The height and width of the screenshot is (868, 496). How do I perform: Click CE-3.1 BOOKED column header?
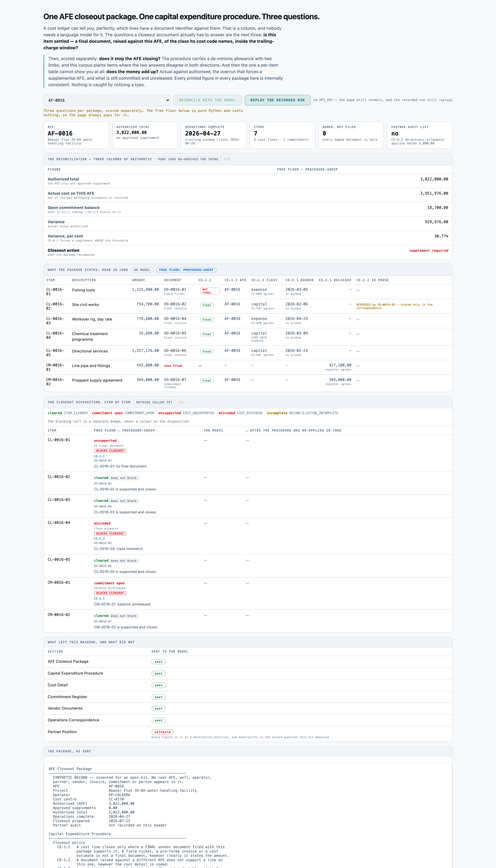click(299, 280)
